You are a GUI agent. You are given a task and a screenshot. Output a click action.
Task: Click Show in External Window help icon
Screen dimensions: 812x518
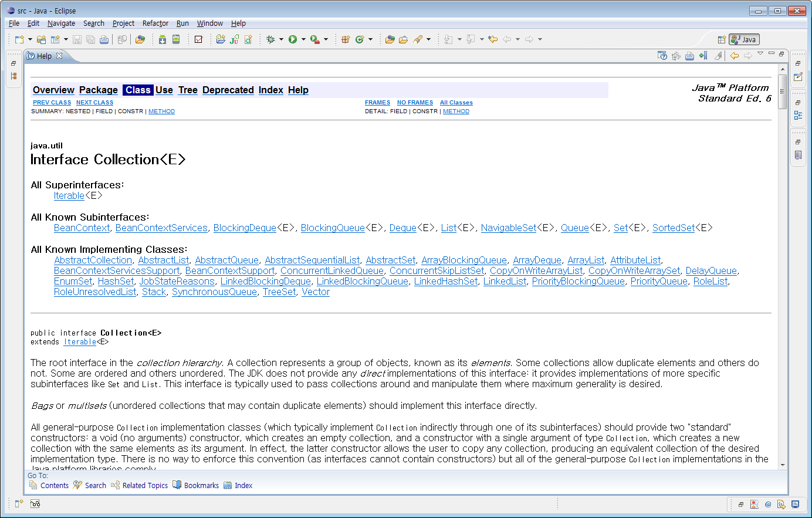662,56
